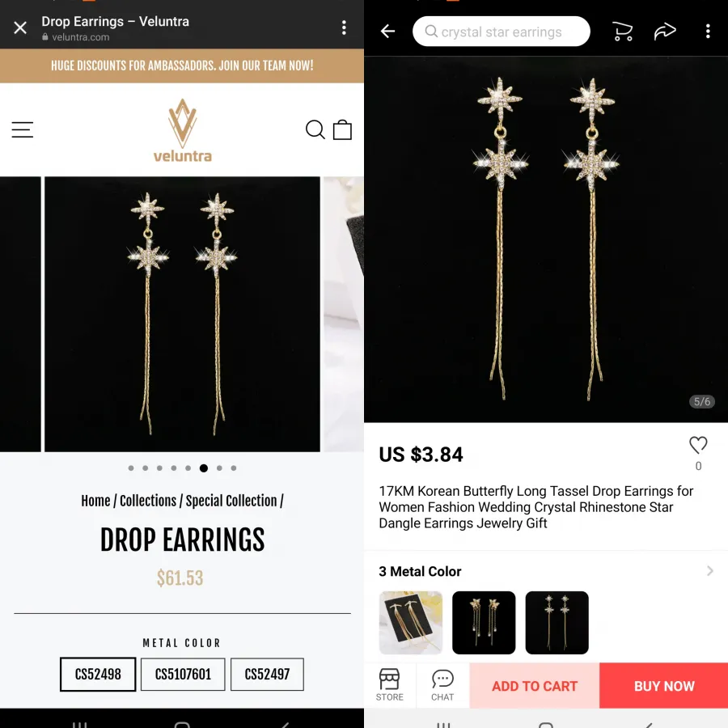Image resolution: width=728 pixels, height=728 pixels.
Task: Tap the ADD TO CART button
Action: point(535,686)
